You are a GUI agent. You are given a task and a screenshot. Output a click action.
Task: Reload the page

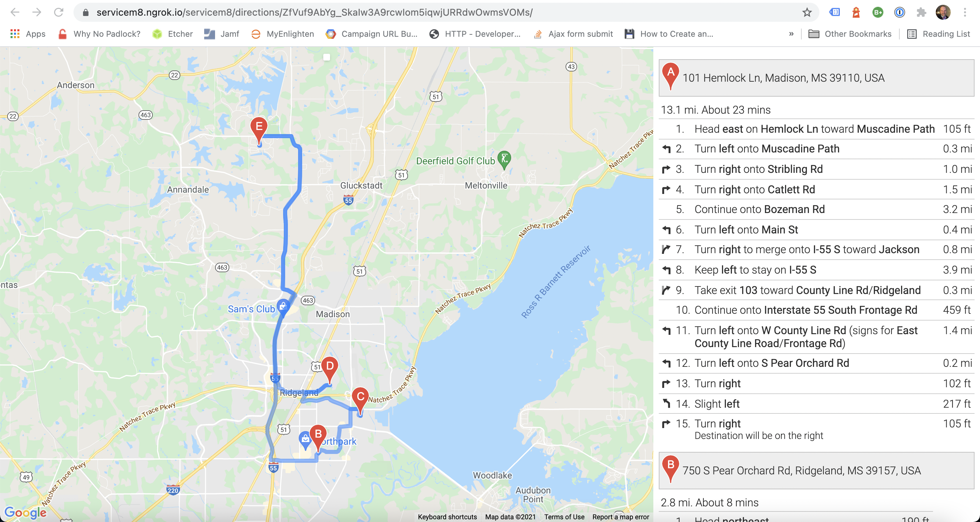point(59,12)
